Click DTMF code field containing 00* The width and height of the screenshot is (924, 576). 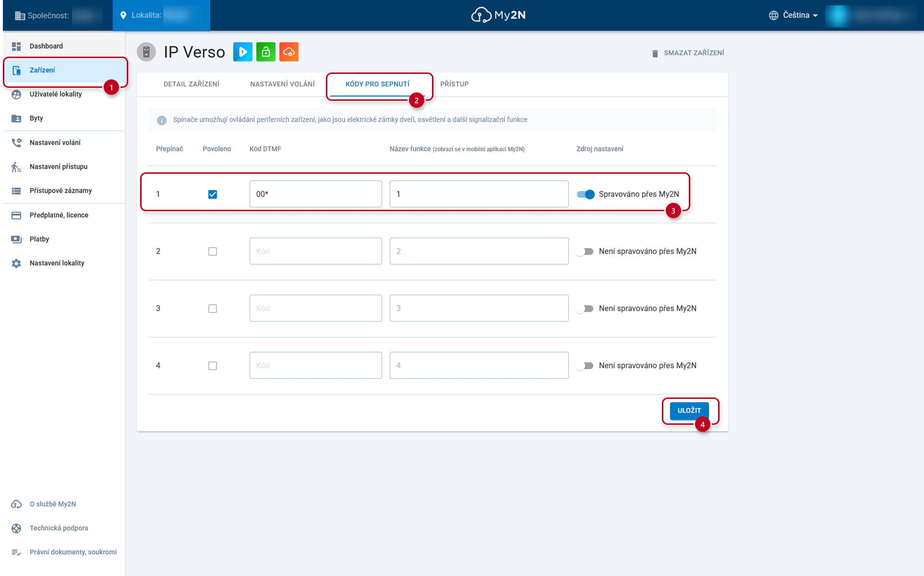click(316, 194)
